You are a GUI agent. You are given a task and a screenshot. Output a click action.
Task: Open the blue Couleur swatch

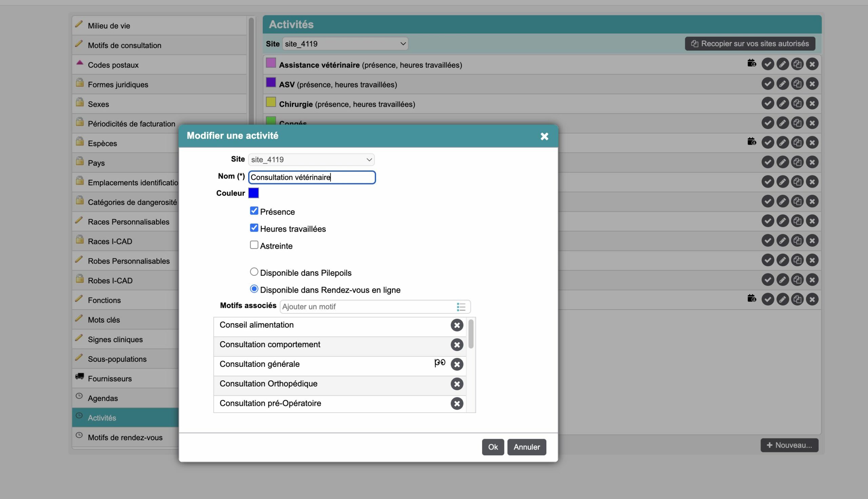click(x=253, y=193)
